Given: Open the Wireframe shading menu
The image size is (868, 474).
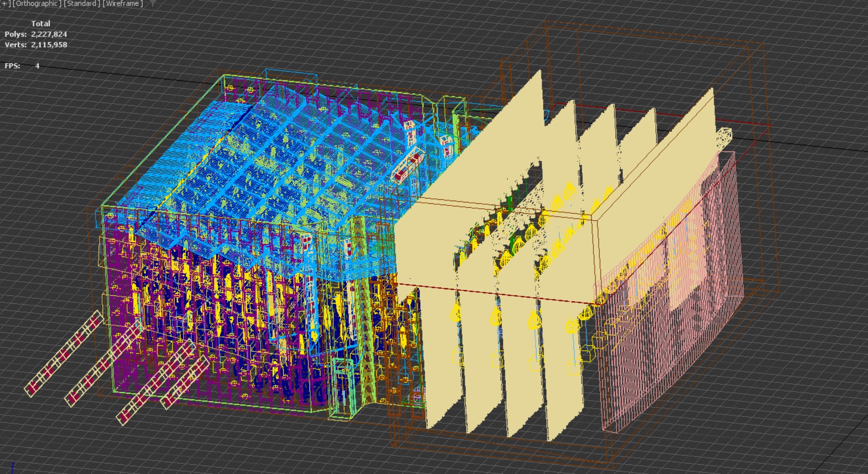Looking at the screenshot, I should click(123, 4).
